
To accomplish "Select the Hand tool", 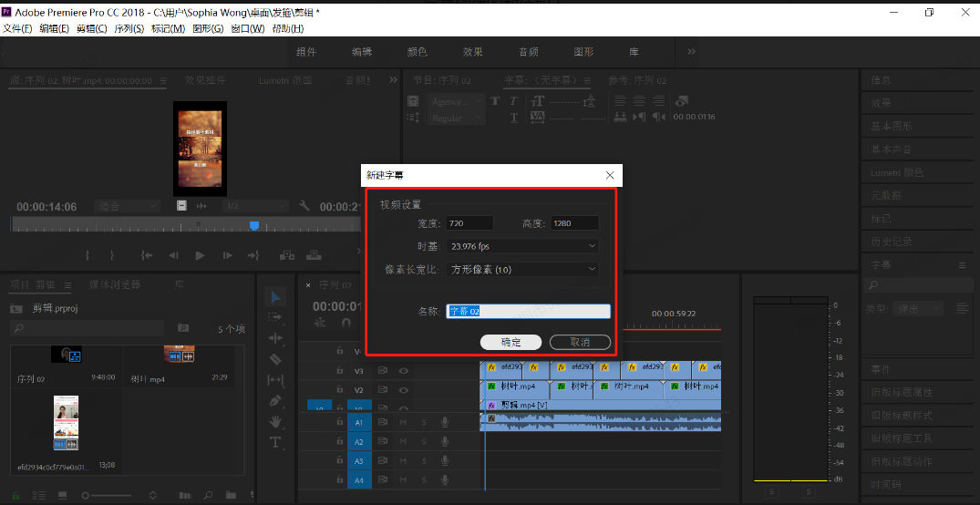I will coord(275,421).
